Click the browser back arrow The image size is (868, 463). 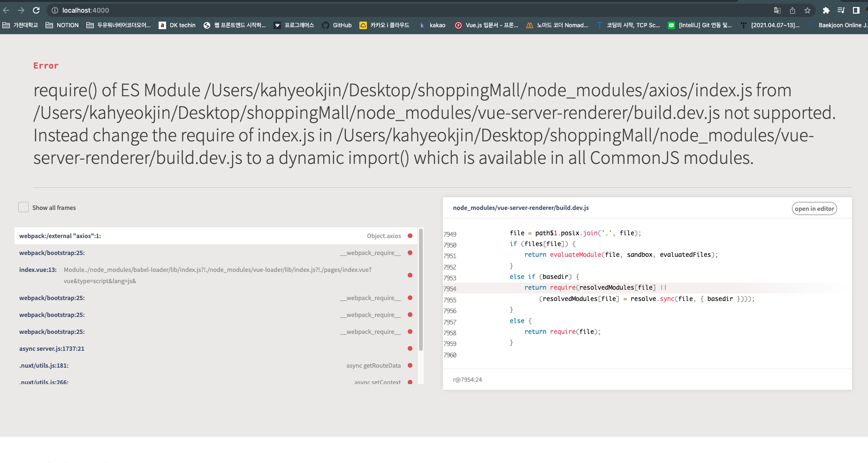6,10
